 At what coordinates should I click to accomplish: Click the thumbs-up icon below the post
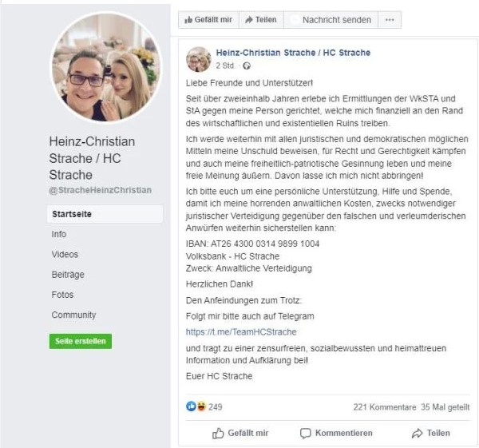coord(218,434)
